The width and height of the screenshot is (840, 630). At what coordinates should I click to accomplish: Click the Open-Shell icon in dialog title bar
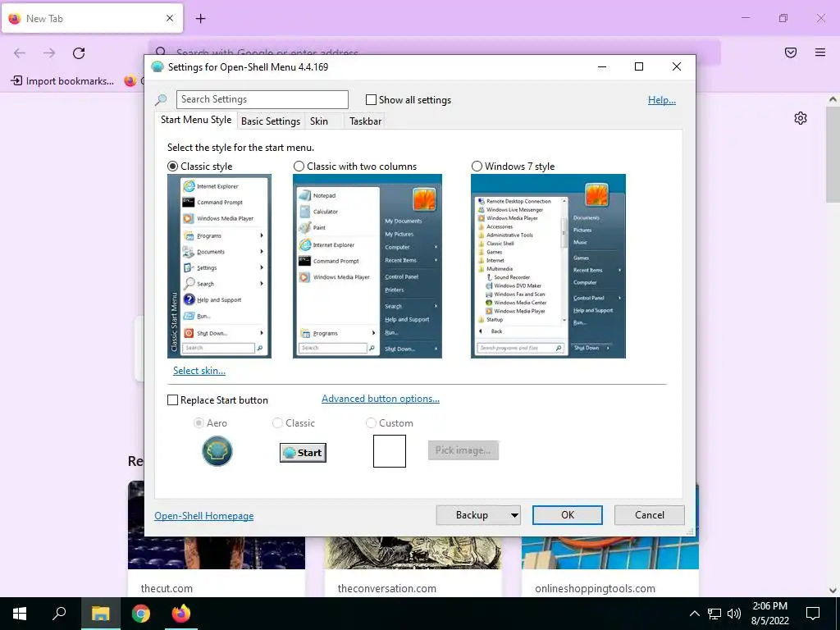(x=157, y=67)
